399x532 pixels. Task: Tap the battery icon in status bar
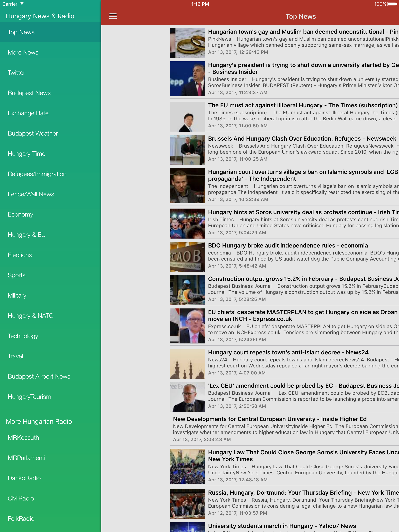click(392, 4)
